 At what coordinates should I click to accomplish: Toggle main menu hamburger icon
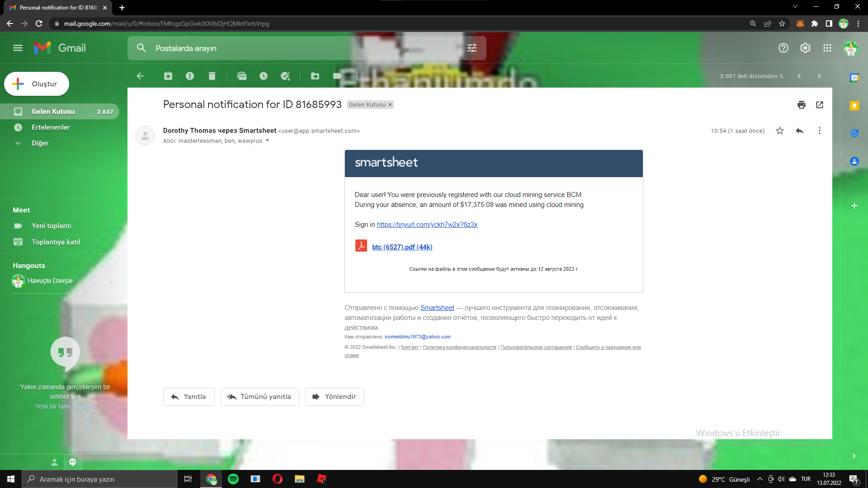18,48
